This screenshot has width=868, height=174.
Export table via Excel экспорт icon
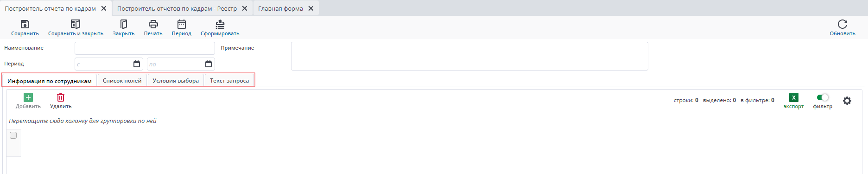click(794, 97)
